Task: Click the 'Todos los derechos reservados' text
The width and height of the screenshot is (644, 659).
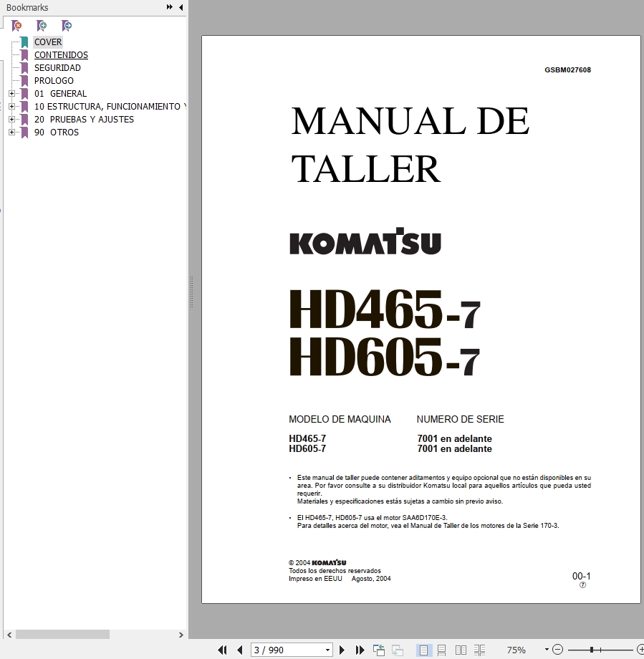Action: pyautogui.click(x=335, y=571)
